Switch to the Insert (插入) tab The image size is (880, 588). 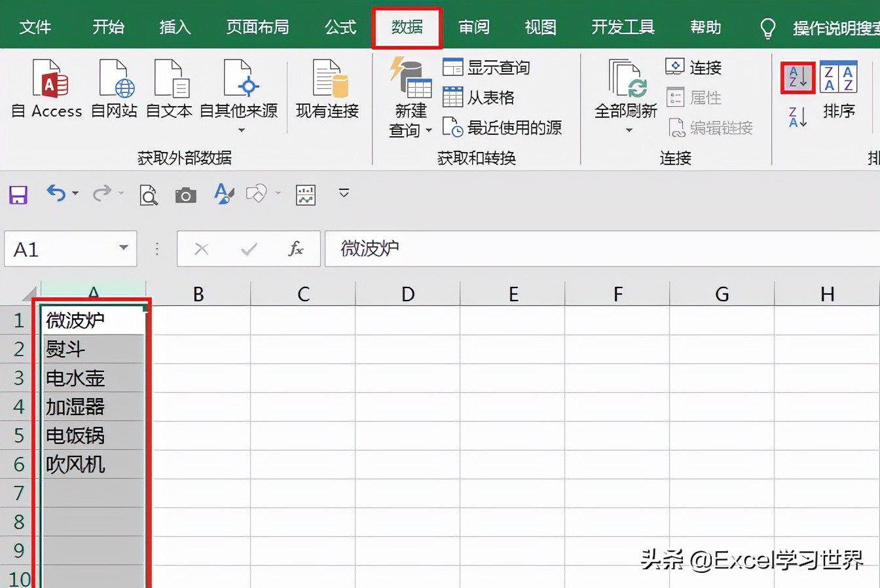click(x=175, y=27)
